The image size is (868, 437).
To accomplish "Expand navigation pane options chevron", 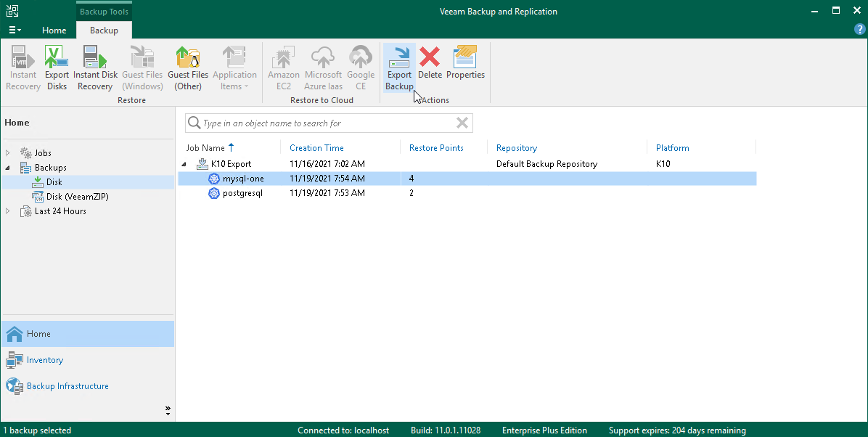I will coord(168,410).
